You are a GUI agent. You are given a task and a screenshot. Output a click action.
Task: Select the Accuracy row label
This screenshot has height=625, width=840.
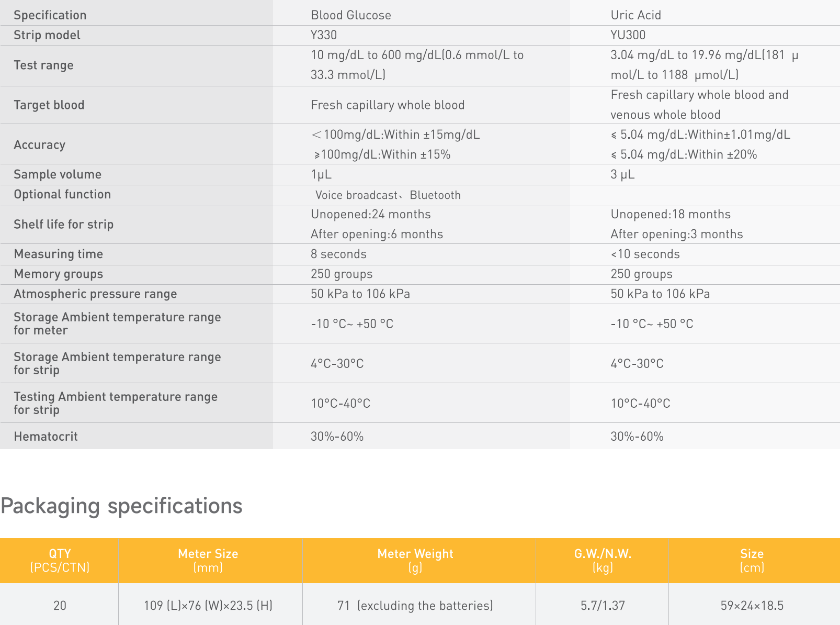tap(39, 145)
